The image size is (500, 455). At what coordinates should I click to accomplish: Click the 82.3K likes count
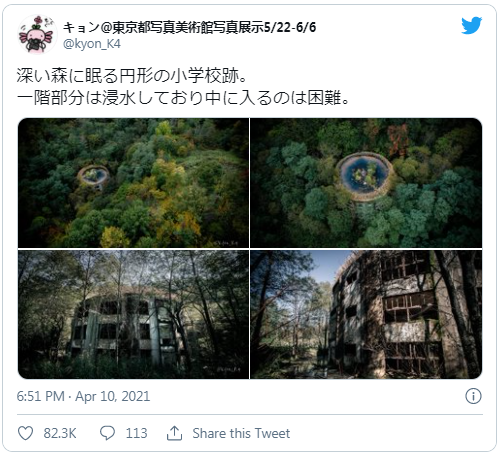coord(60,433)
